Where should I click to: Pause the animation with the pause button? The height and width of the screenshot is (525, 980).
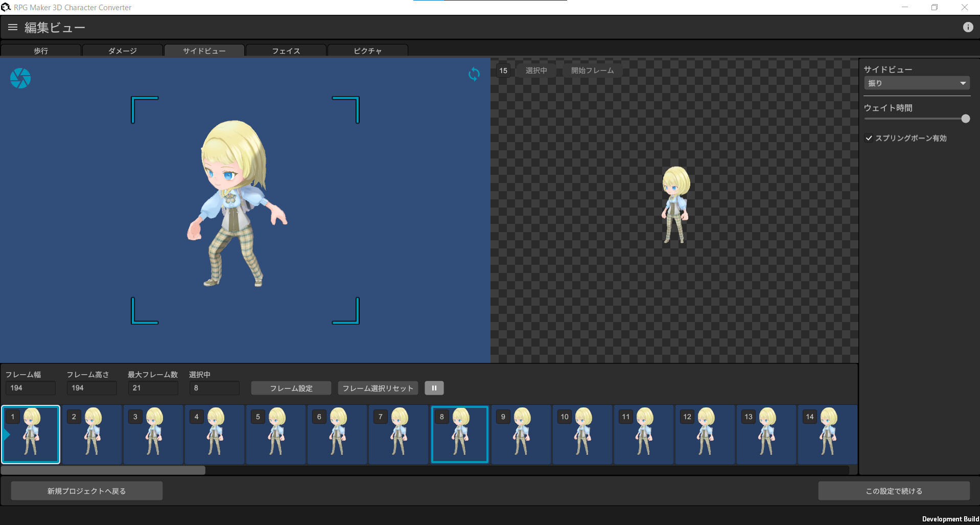[434, 388]
